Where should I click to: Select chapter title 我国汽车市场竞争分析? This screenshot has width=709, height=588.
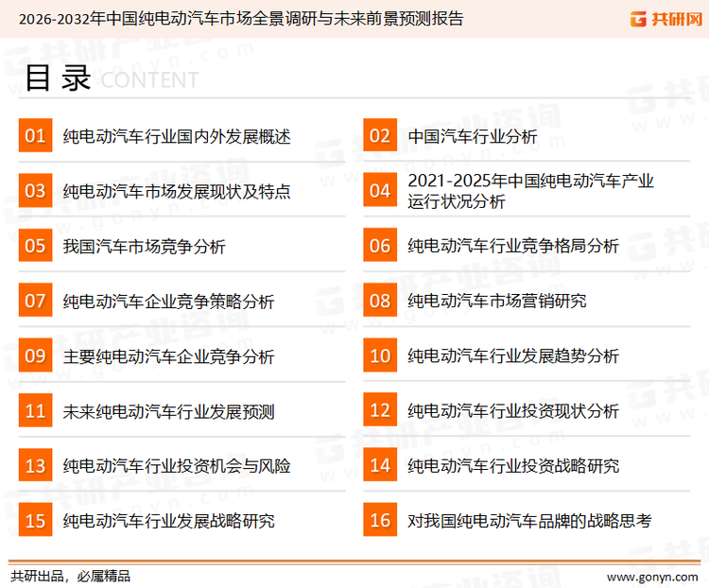145,247
